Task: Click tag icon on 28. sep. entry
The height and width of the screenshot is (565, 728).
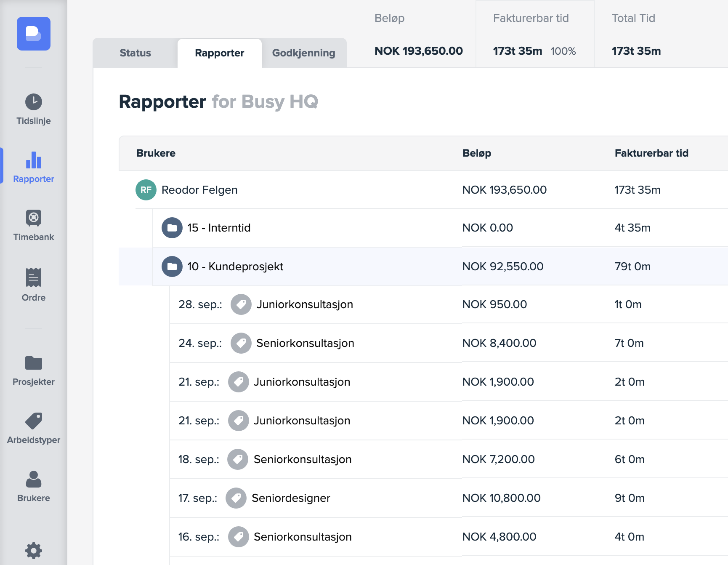Action: click(x=241, y=304)
